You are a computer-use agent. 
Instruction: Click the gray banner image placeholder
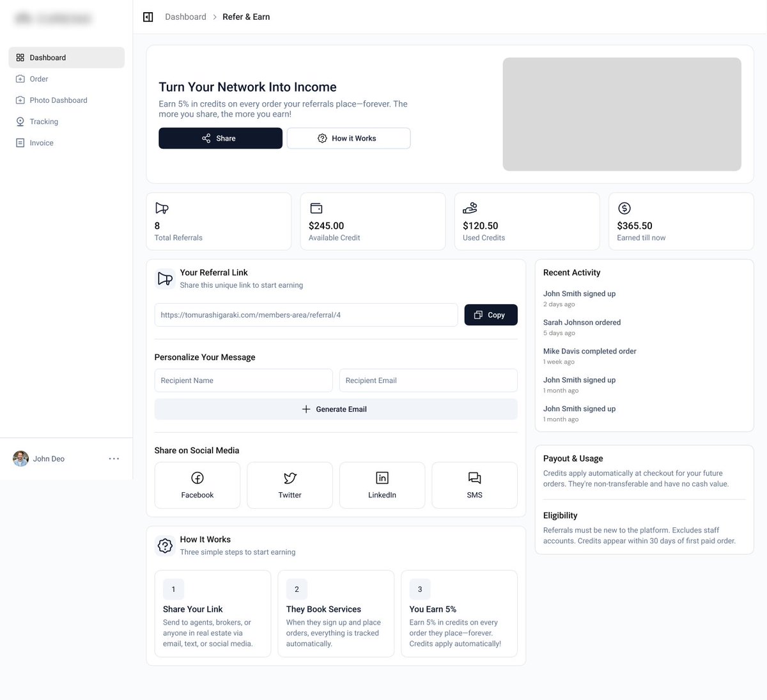[622, 114]
